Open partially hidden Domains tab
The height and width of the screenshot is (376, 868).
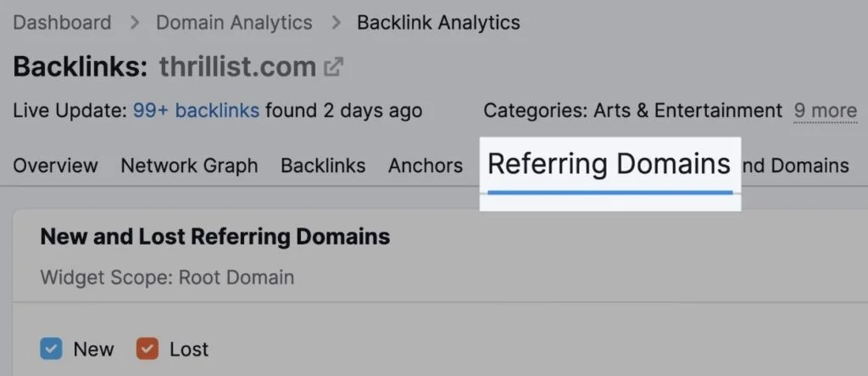[795, 166]
